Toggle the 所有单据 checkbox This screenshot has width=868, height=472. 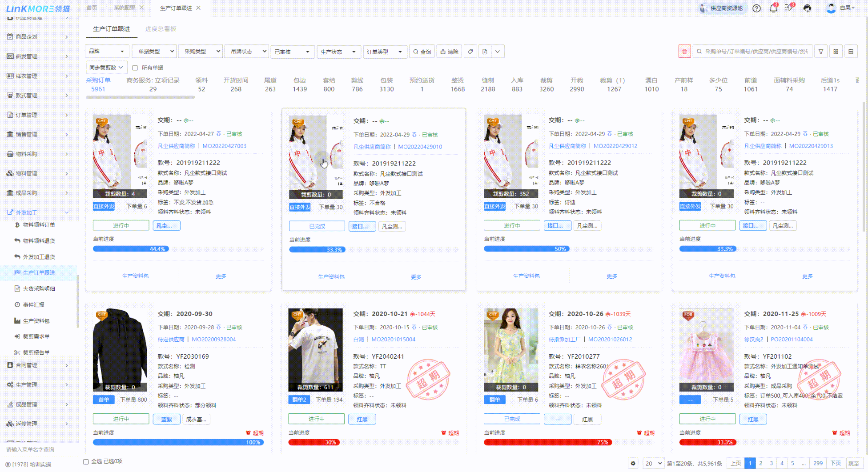135,68
